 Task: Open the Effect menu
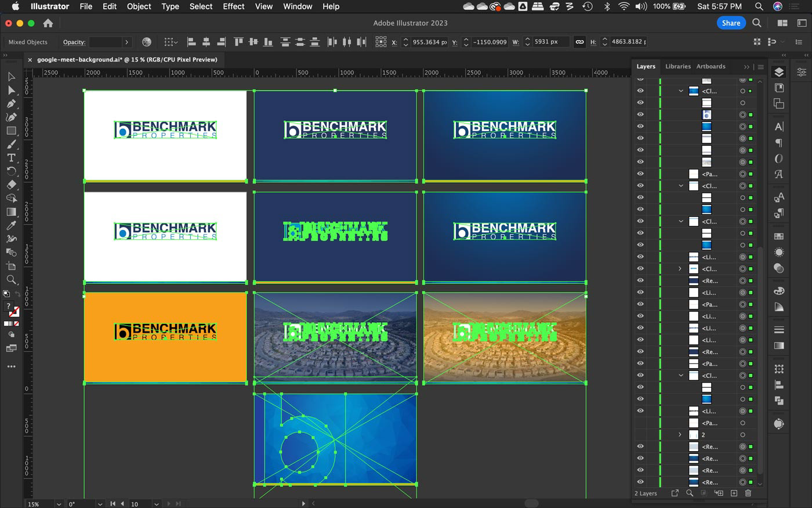click(x=234, y=6)
